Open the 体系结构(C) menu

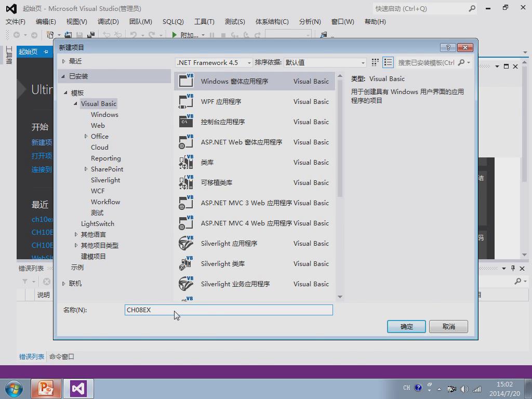click(x=272, y=22)
